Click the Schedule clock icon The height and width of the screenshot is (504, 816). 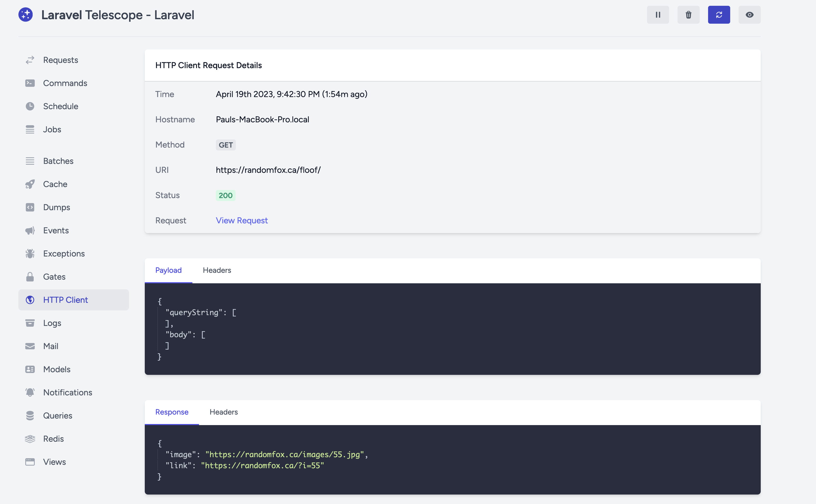point(30,106)
